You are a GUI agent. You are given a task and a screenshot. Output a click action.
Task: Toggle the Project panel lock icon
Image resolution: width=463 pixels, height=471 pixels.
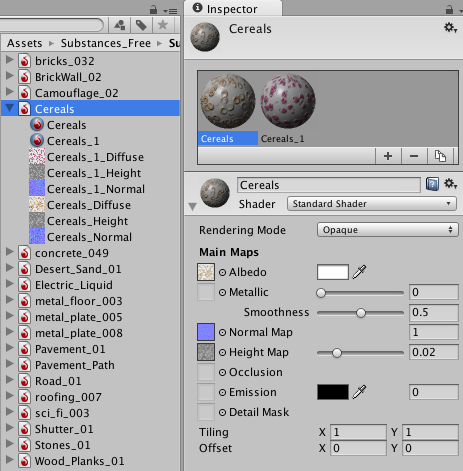[x=153, y=10]
